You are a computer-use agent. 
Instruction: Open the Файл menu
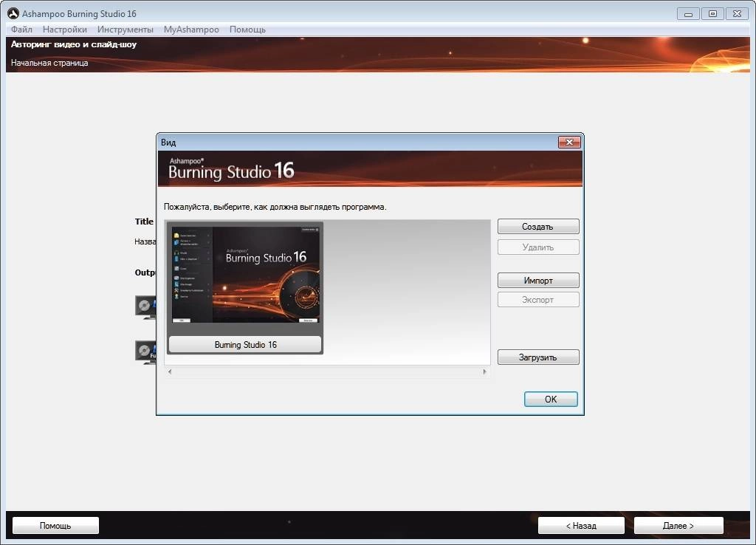21,30
